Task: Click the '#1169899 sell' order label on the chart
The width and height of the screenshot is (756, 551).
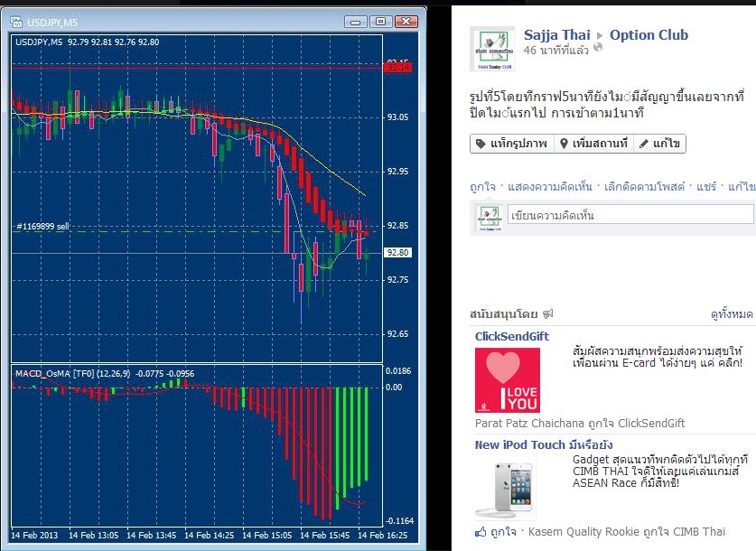Action: (43, 226)
